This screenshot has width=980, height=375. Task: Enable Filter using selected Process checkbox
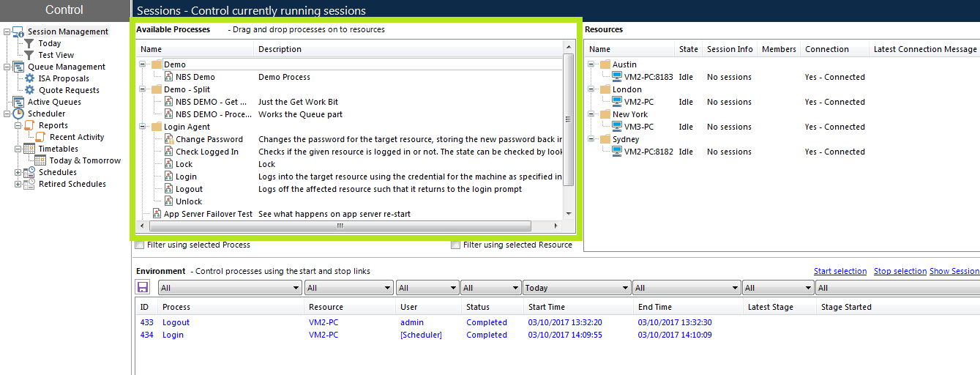[140, 245]
